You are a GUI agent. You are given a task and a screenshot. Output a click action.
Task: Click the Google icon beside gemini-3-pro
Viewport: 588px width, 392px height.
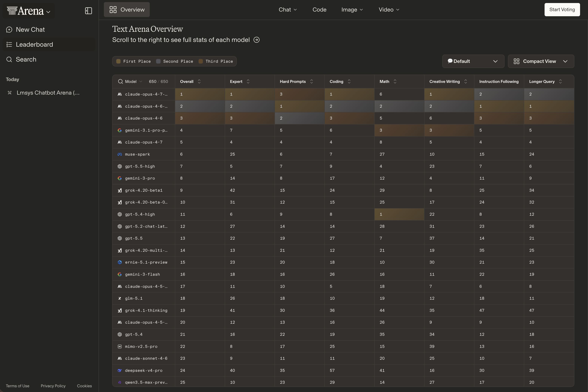pos(120,178)
